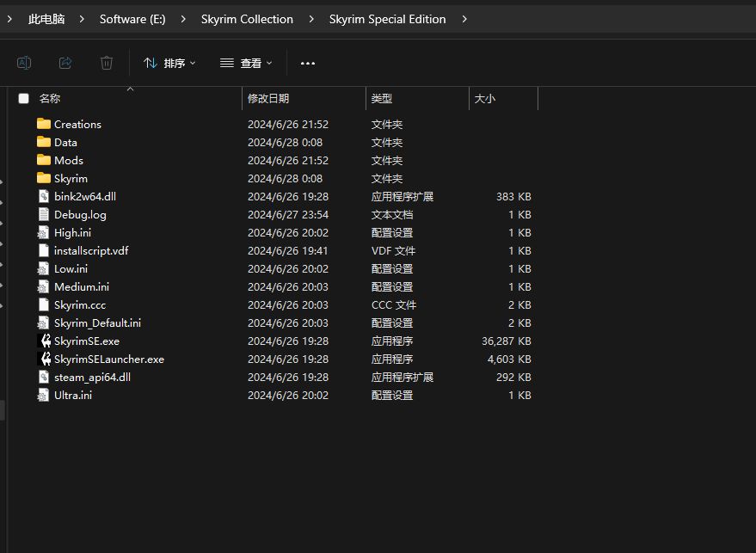
Task: Click the Rename toolbar icon
Action: pyautogui.click(x=24, y=63)
